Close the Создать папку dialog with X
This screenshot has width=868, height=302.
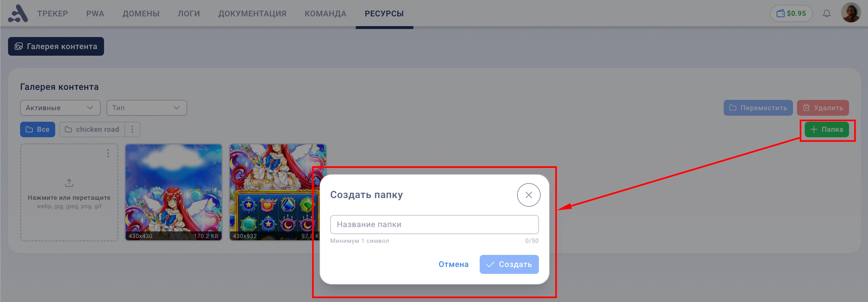528,195
